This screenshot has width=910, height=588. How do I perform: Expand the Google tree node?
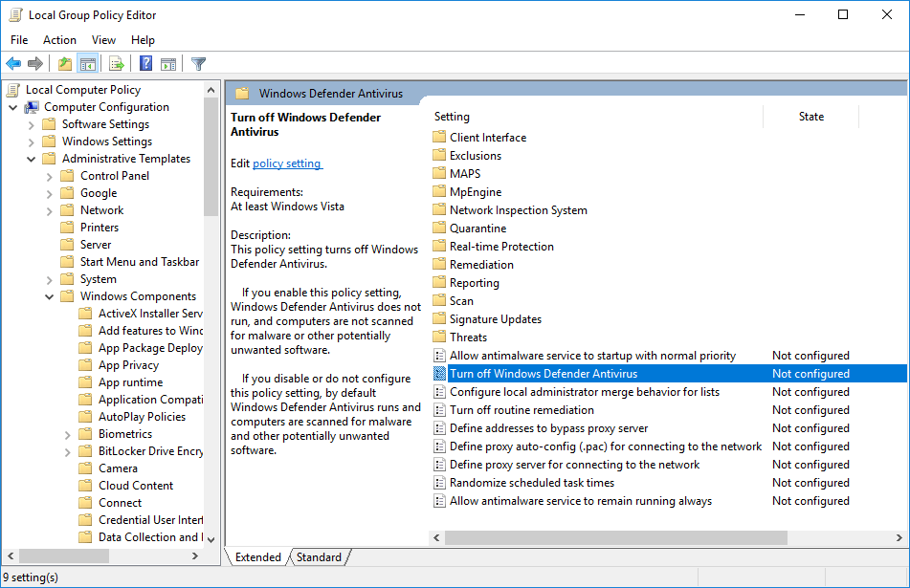click(50, 194)
